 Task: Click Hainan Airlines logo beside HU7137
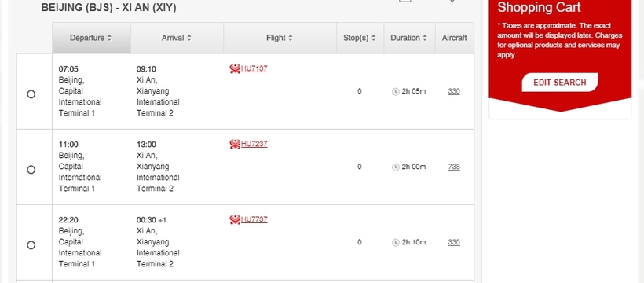pyautogui.click(x=235, y=68)
